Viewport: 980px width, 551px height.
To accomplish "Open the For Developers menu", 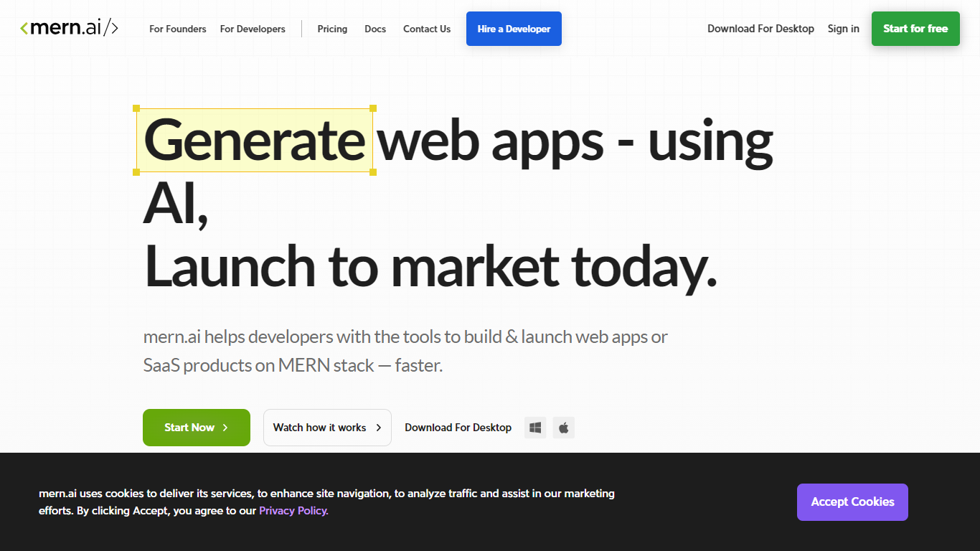I will click(253, 29).
